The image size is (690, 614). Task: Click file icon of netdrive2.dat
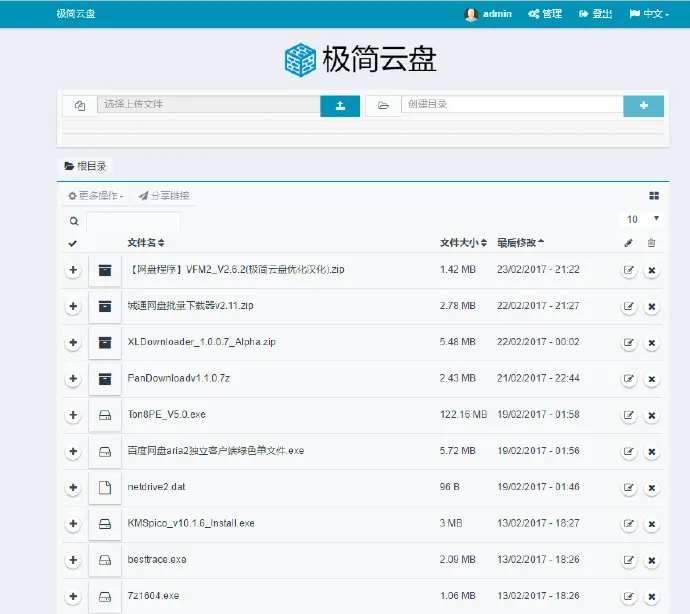105,487
